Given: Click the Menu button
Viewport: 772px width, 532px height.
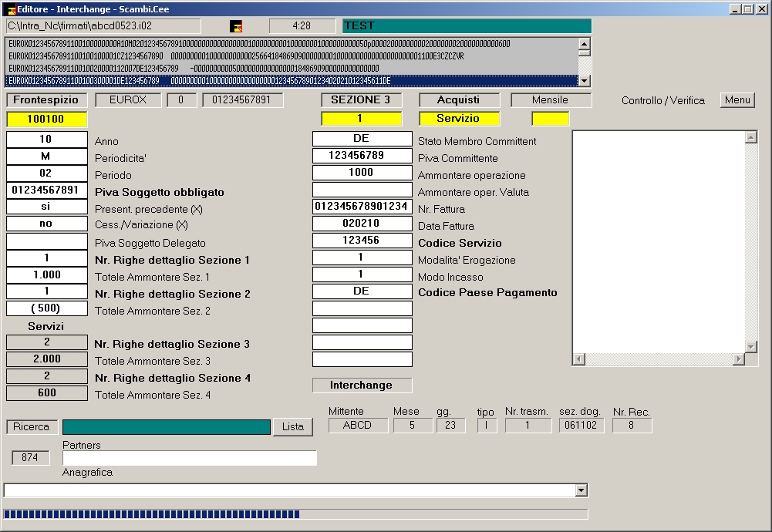Looking at the screenshot, I should [x=737, y=100].
